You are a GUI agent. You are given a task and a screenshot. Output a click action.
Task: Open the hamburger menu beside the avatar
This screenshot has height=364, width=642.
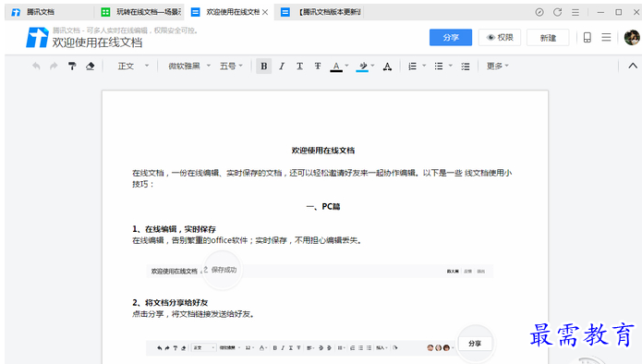[x=606, y=38]
